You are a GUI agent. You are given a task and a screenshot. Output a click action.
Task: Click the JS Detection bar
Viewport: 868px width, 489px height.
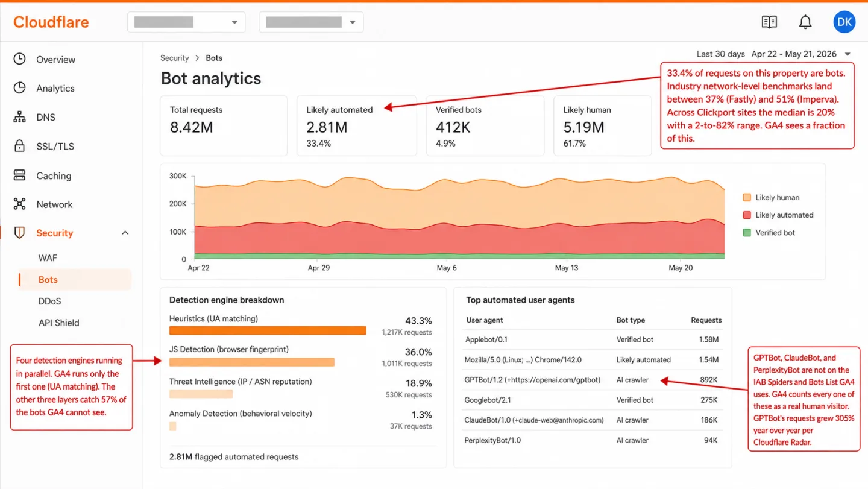pyautogui.click(x=252, y=362)
